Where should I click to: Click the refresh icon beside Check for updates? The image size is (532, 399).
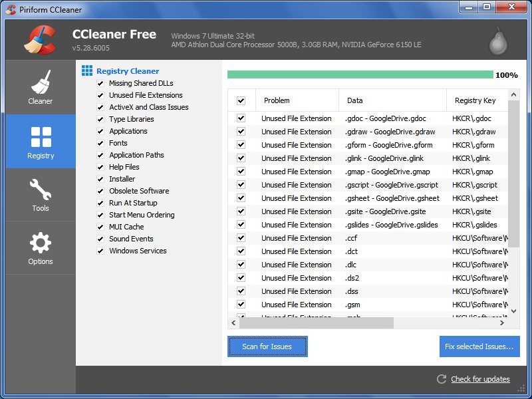[442, 379]
